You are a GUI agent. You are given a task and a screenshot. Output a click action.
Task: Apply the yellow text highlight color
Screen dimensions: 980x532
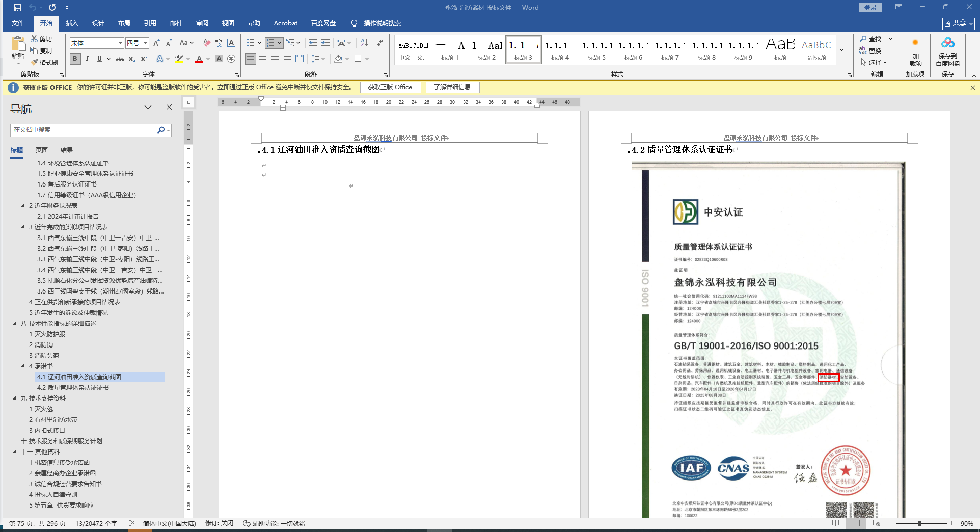179,59
